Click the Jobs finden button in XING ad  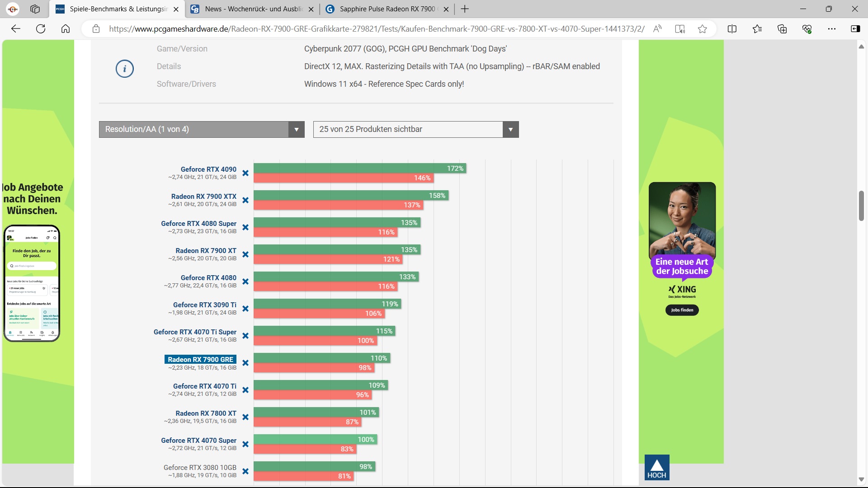pos(682,310)
